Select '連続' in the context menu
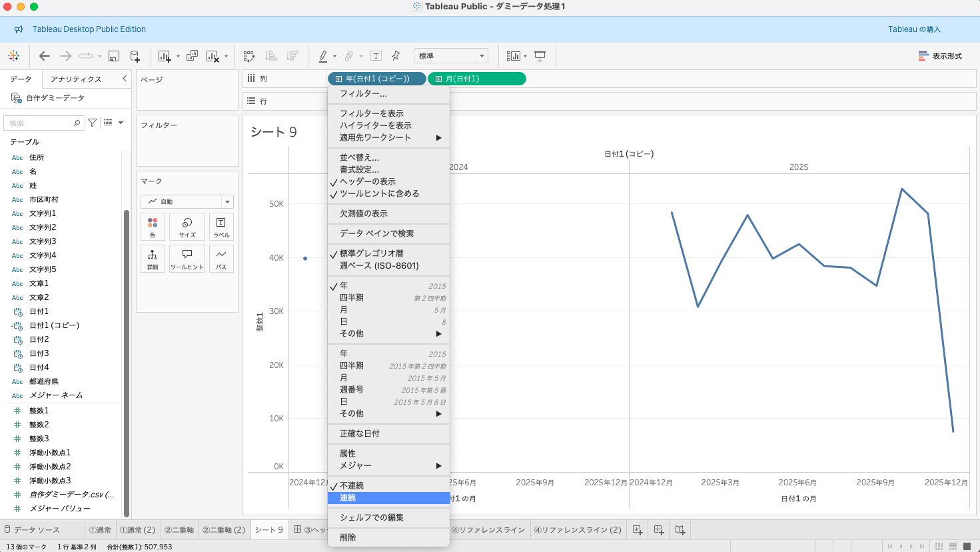The image size is (980, 552). click(348, 498)
